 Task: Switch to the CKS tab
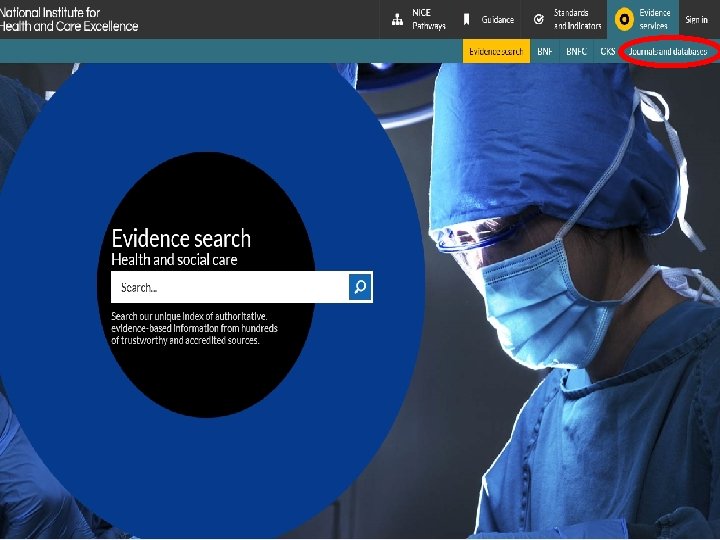pos(608,51)
